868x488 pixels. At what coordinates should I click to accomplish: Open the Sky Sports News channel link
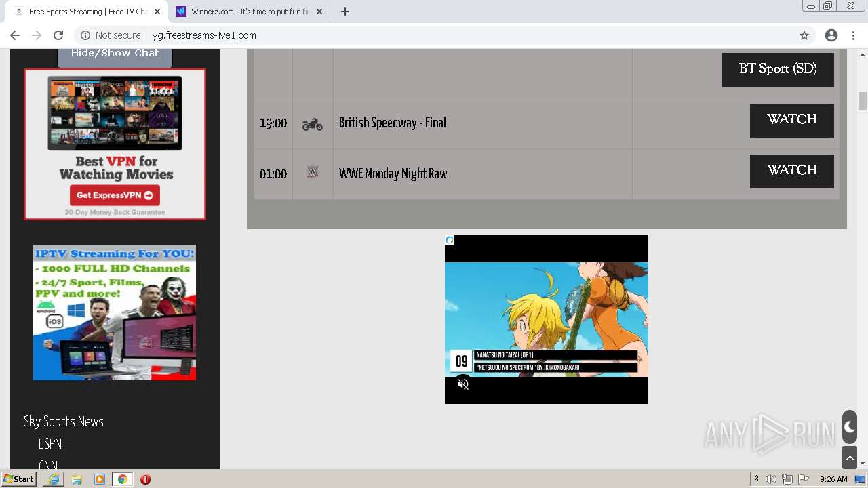coord(64,422)
